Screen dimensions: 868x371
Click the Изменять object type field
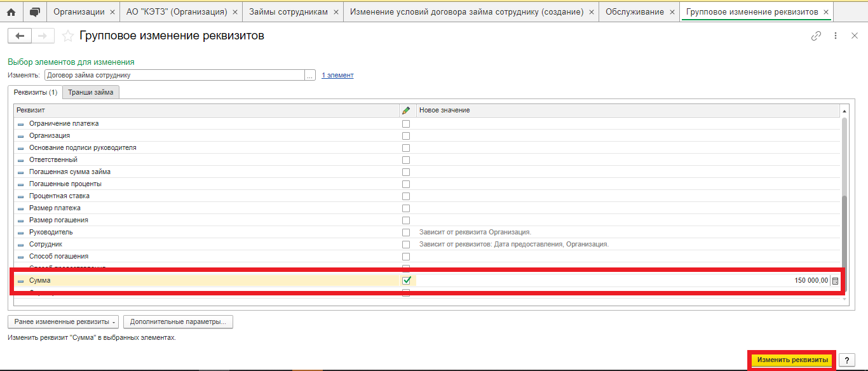tap(175, 75)
